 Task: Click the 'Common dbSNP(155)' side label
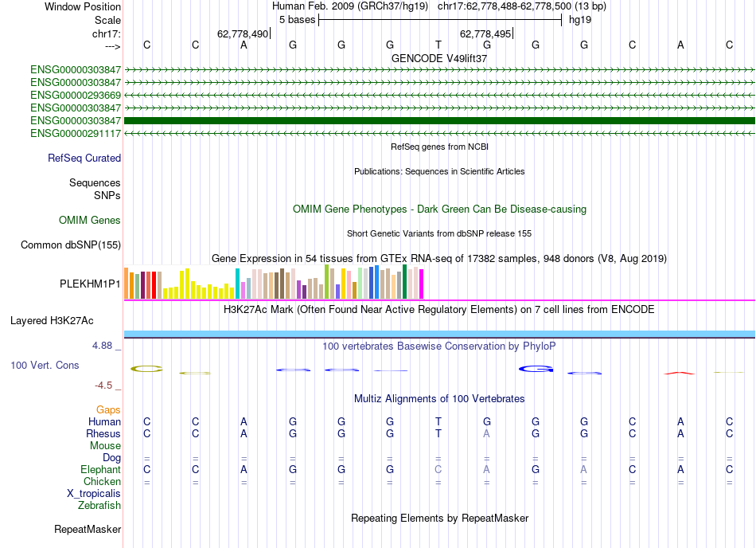71,245
